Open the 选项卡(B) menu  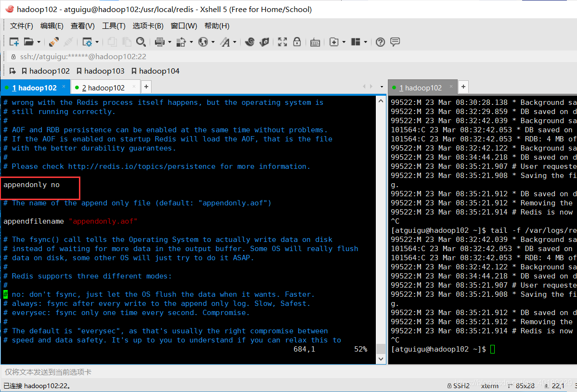pos(148,26)
